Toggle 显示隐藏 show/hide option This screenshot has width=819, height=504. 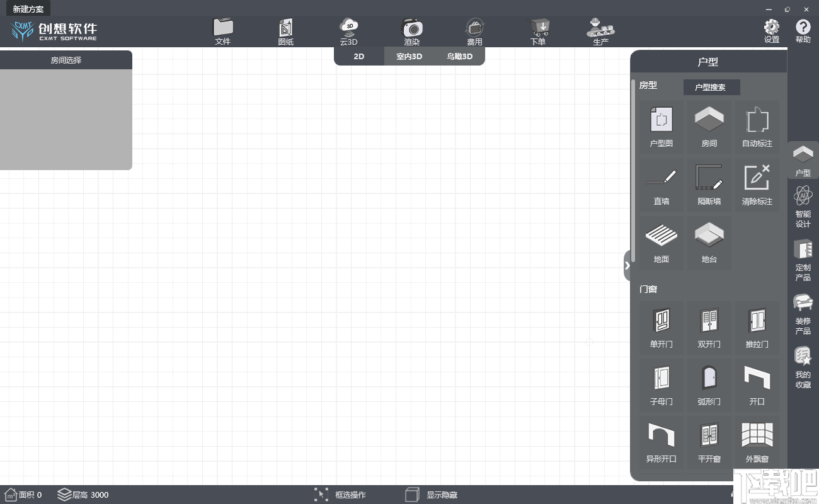pyautogui.click(x=431, y=495)
